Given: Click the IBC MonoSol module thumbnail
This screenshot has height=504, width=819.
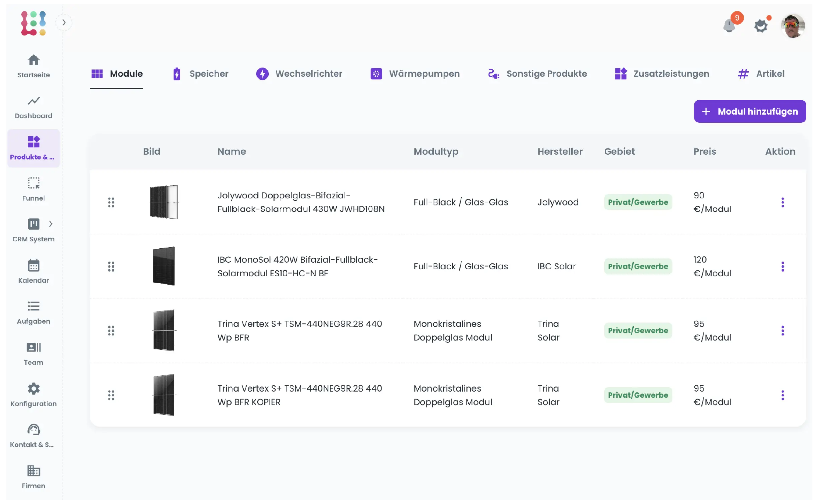Looking at the screenshot, I should (x=164, y=266).
